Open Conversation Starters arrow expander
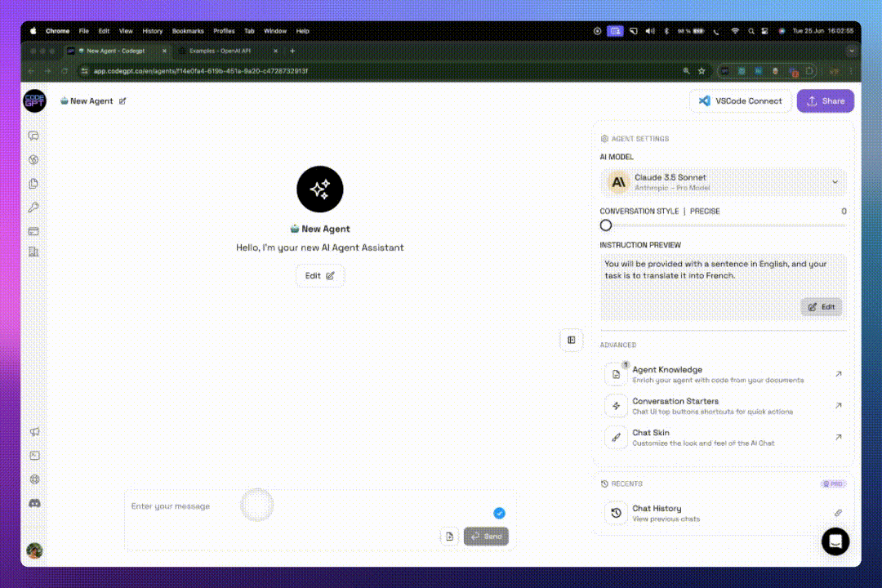 click(x=838, y=406)
